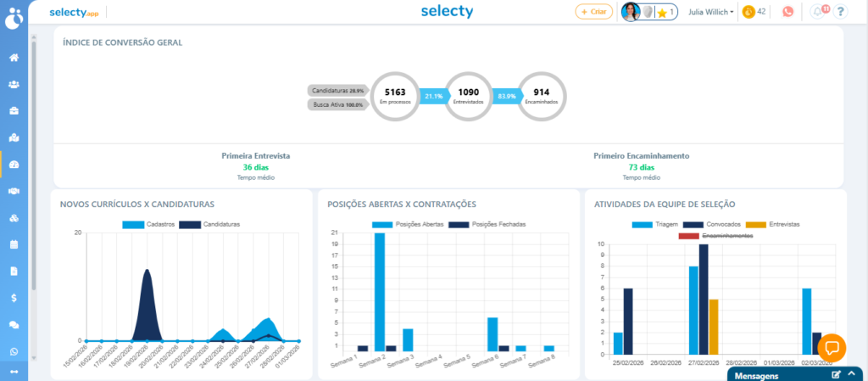Click the Semana 6 Posições Abertas bar
This screenshot has width=868, height=381.
(492, 334)
